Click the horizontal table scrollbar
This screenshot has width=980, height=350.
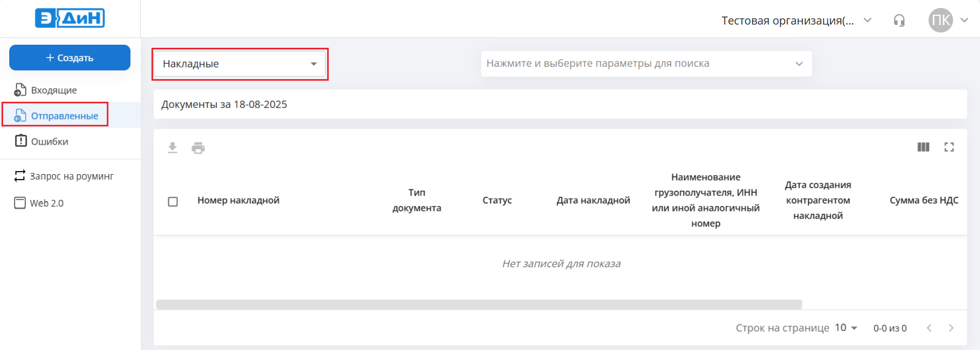click(x=478, y=305)
